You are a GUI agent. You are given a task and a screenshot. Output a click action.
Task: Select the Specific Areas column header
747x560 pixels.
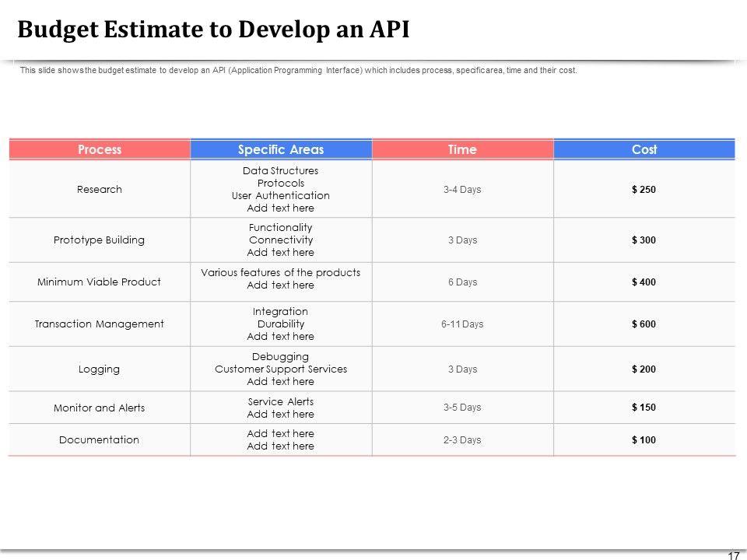coord(281,149)
